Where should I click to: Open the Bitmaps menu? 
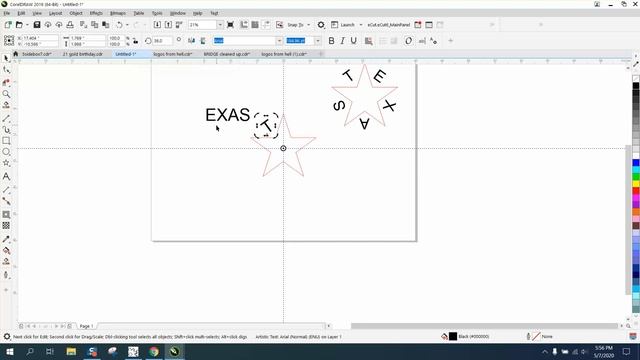pos(118,13)
